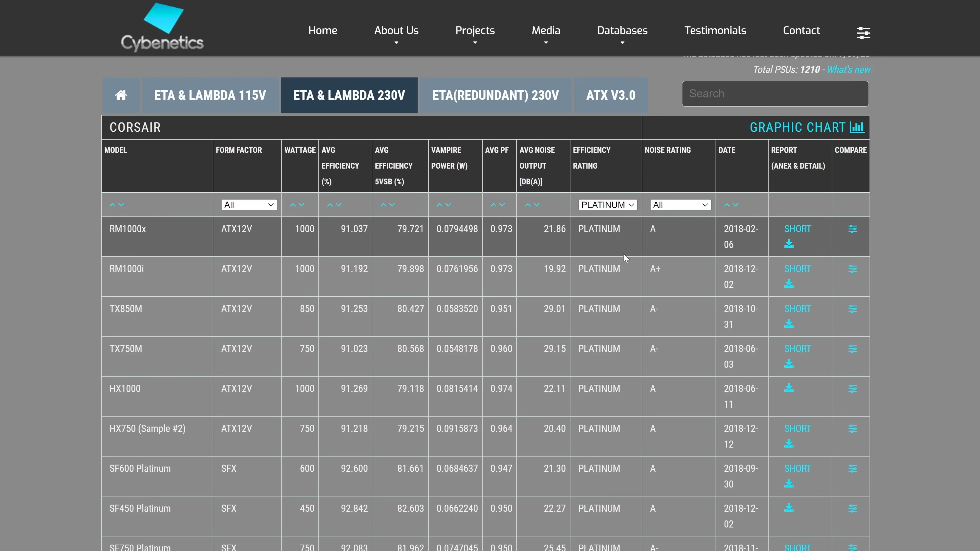This screenshot has width=980, height=551.
Task: Open SHORT report for RM1000i
Action: (797, 269)
